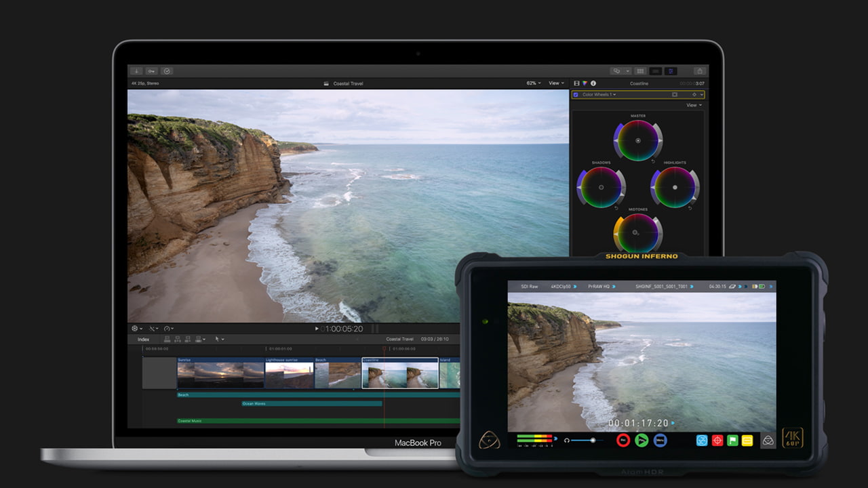Tap the red Rec button on Shogun
This screenshot has height=488, width=868.
tap(623, 441)
